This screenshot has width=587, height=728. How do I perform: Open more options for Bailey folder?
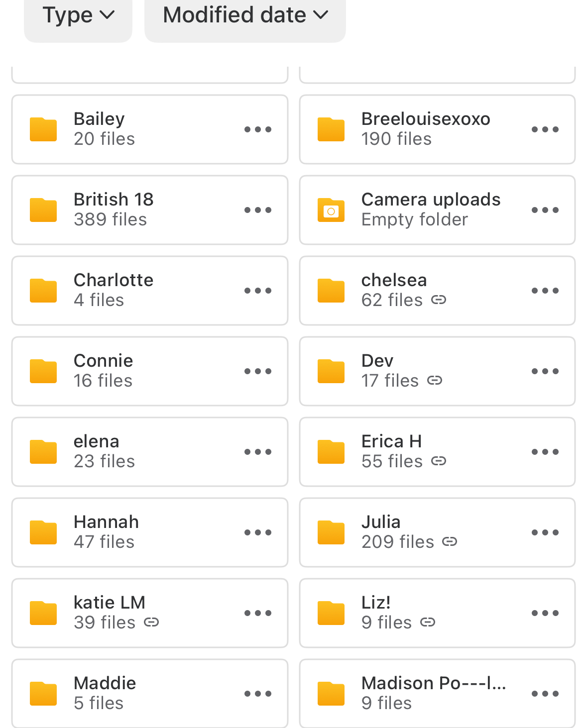coord(258,129)
